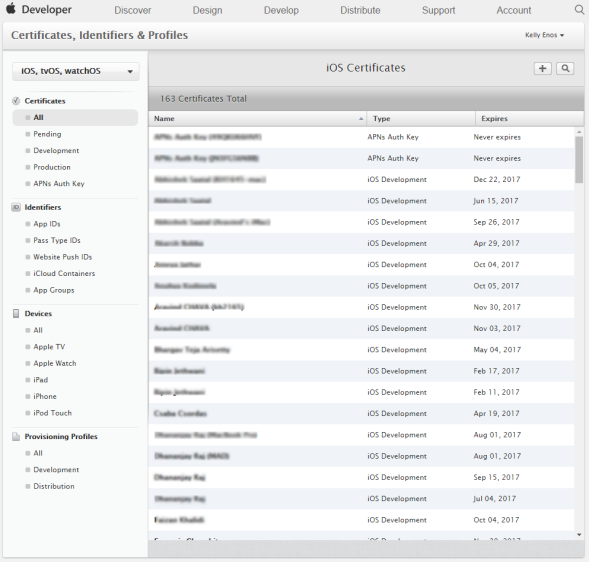Select Pending certificates
Viewport: 589px width, 562px height.
point(47,134)
